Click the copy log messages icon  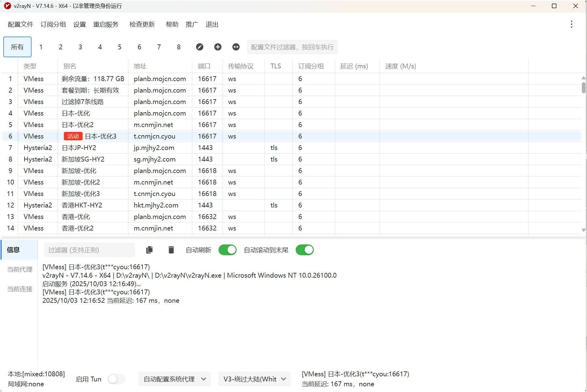click(x=149, y=250)
